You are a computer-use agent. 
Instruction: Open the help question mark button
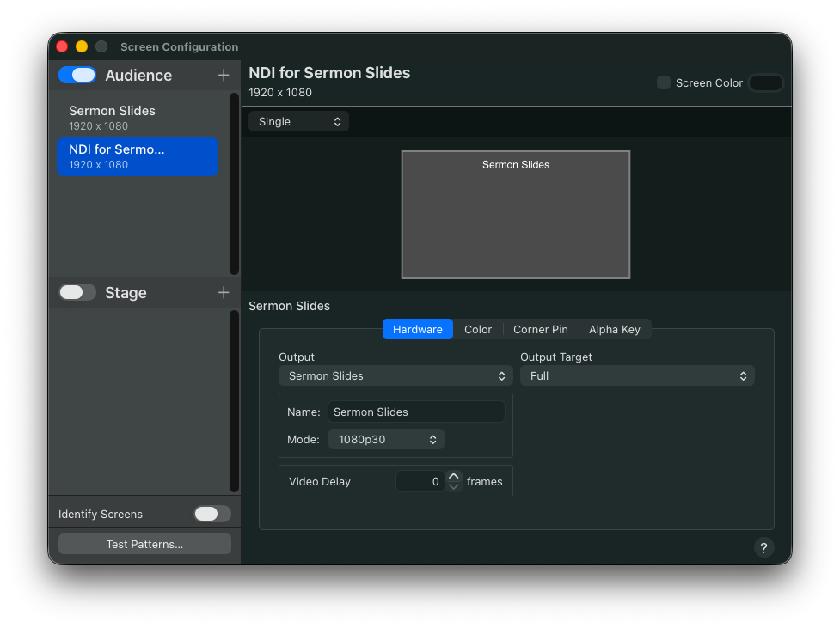tap(763, 547)
